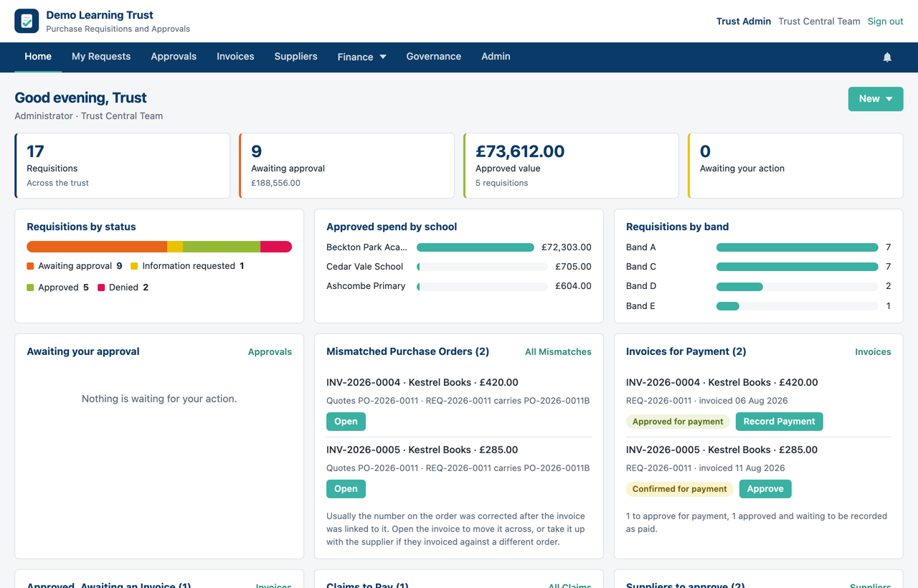Open the Admin section
This screenshot has width=918, height=588.
point(496,57)
